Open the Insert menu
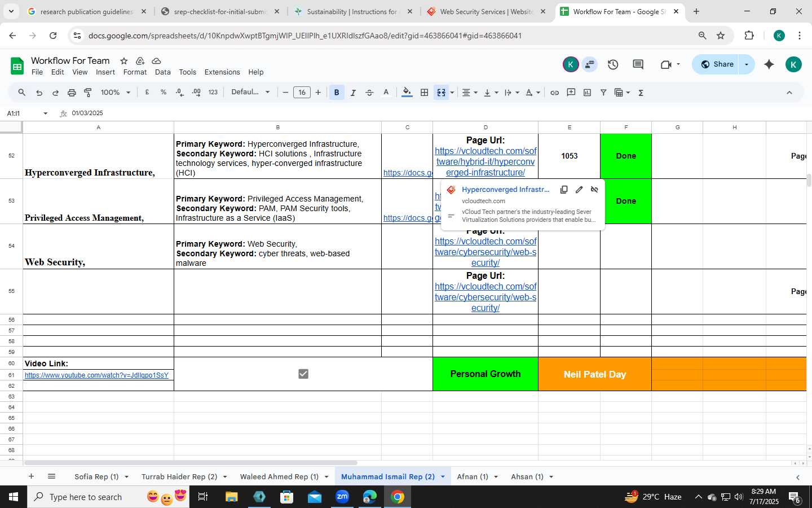Viewport: 812px width, 508px height. 105,72
